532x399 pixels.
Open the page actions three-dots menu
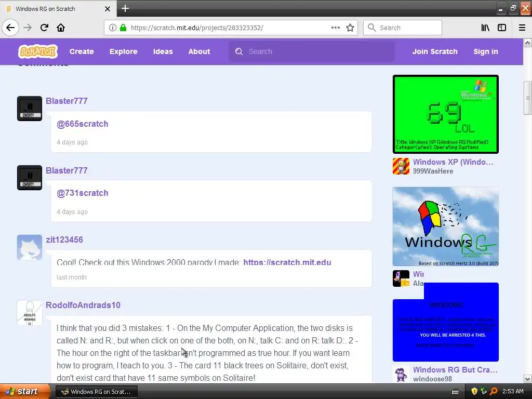pos(335,28)
